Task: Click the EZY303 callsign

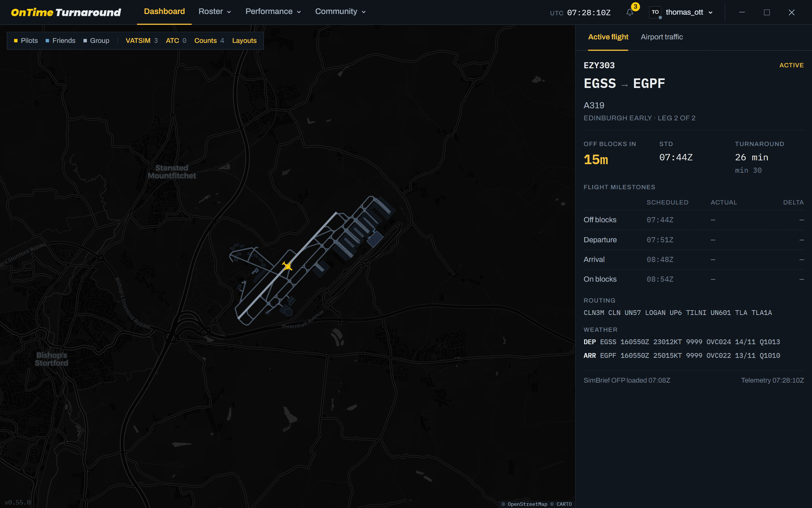Action: (x=599, y=65)
